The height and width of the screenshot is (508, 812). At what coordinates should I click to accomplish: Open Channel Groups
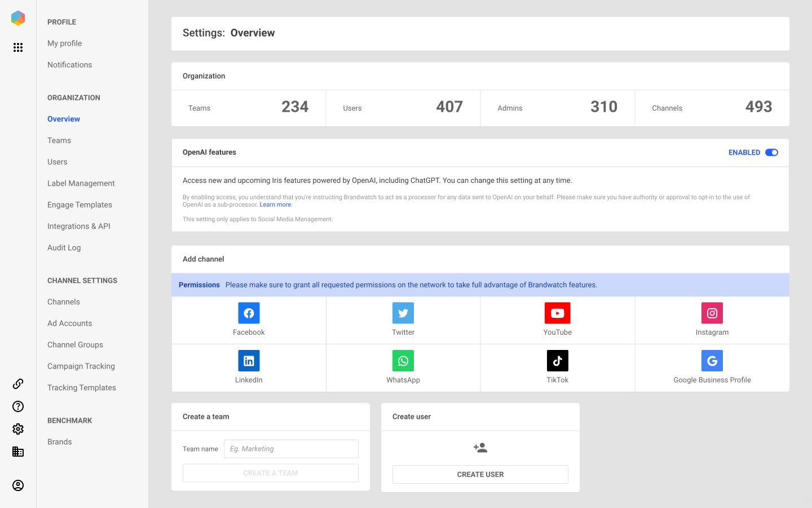[75, 345]
